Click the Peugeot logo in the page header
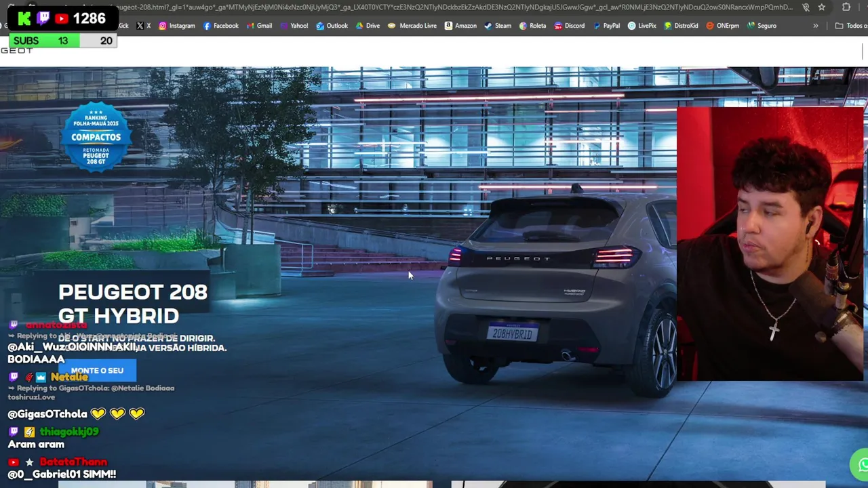Viewport: 868px width, 488px height. [16, 51]
